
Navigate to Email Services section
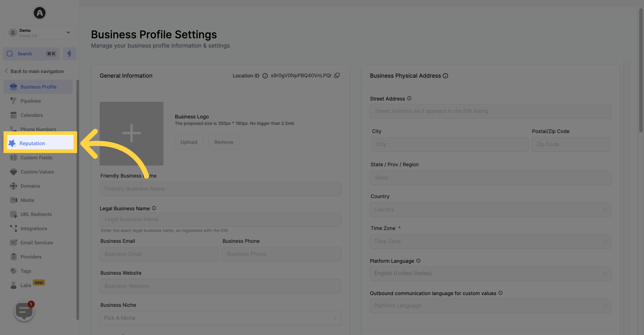[37, 242]
